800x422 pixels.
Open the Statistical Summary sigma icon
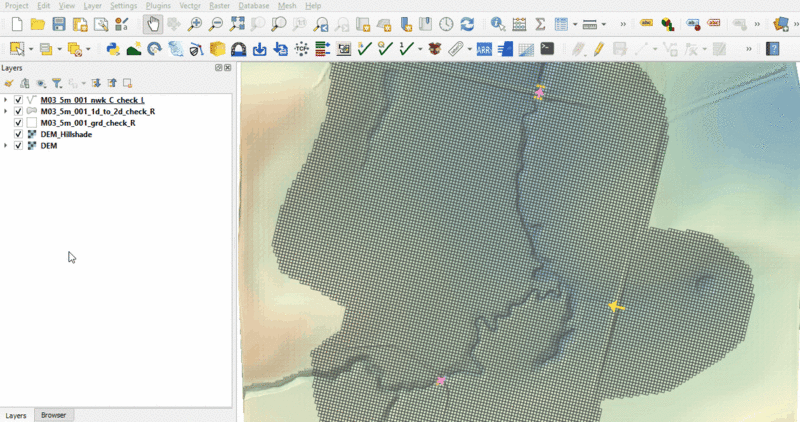click(x=540, y=24)
